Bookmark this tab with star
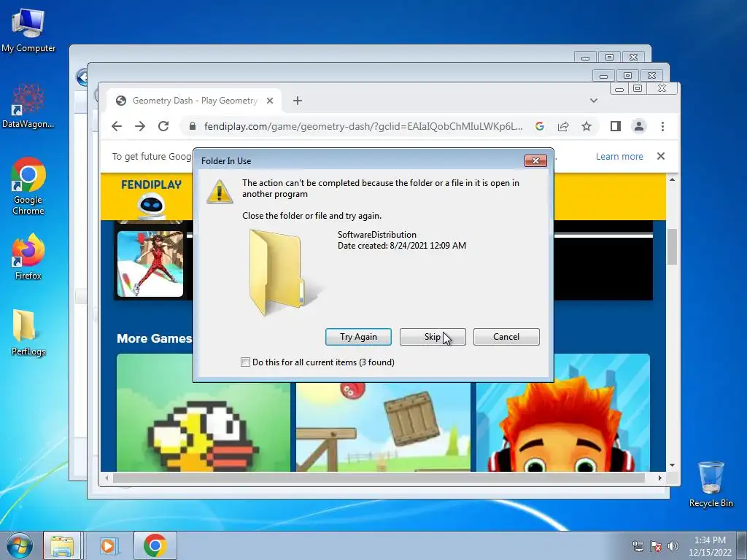Viewport: 747px width, 560px height. [x=587, y=126]
